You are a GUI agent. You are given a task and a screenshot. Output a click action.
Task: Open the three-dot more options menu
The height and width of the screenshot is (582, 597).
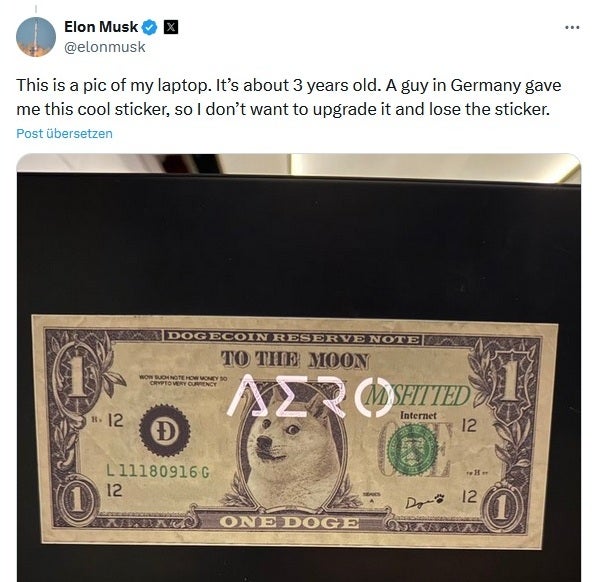coord(572,27)
